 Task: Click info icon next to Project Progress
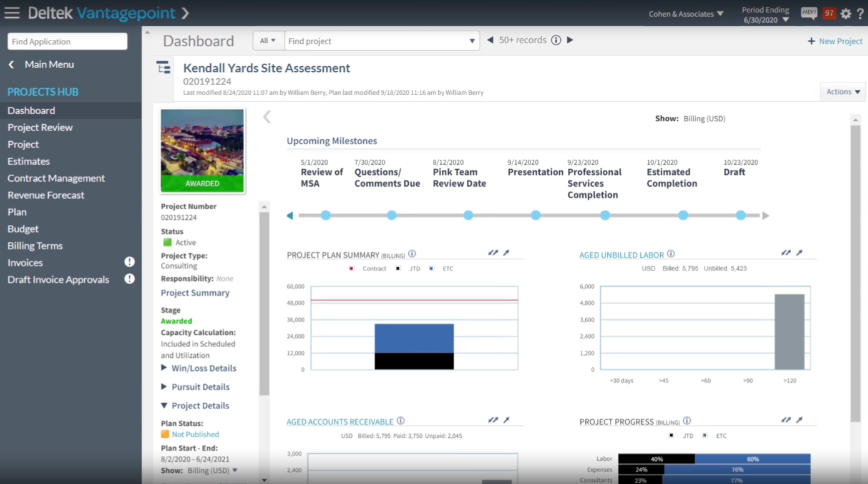(x=686, y=421)
